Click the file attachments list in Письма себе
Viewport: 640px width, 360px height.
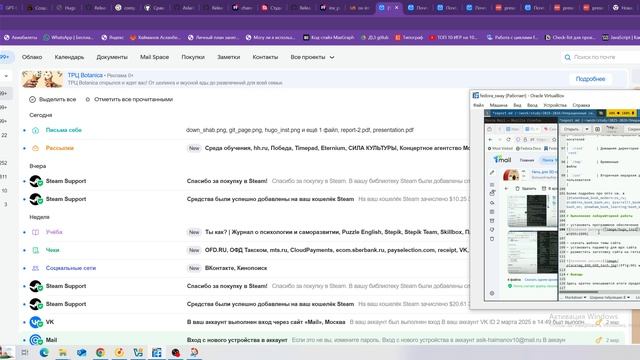(x=300, y=130)
